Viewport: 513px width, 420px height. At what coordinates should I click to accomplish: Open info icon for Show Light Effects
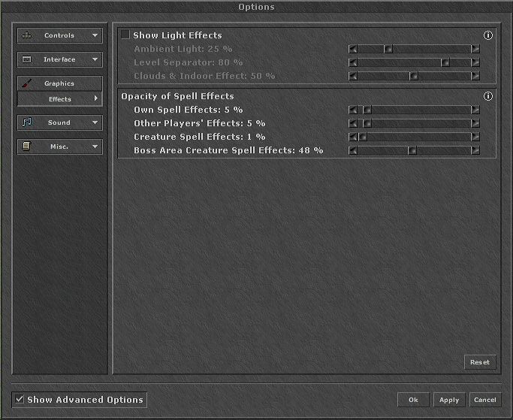click(487, 35)
